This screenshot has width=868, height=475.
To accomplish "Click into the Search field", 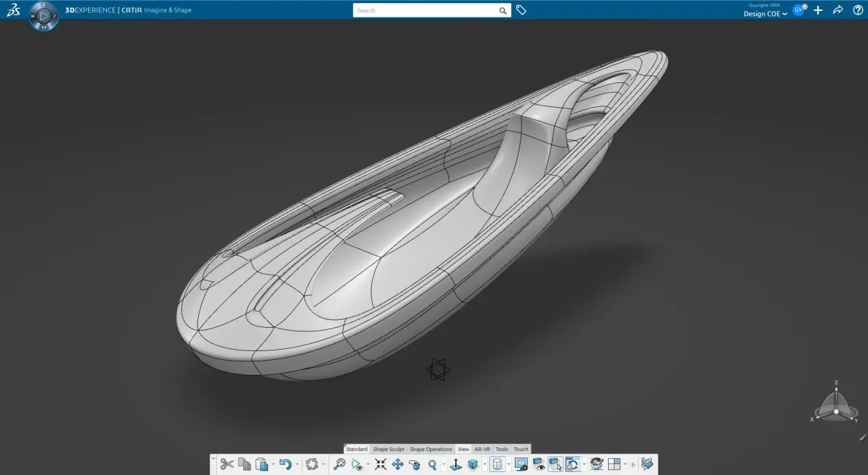I will 426,10.
